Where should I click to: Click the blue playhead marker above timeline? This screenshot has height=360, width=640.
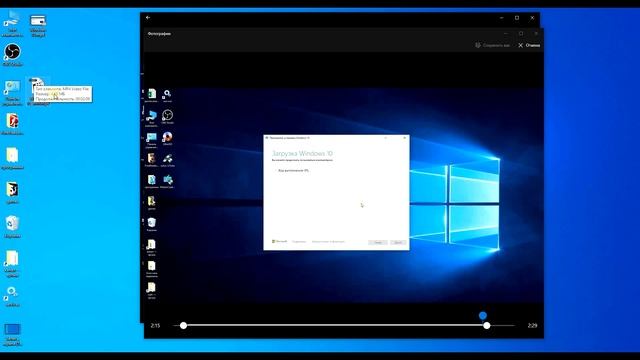click(483, 315)
